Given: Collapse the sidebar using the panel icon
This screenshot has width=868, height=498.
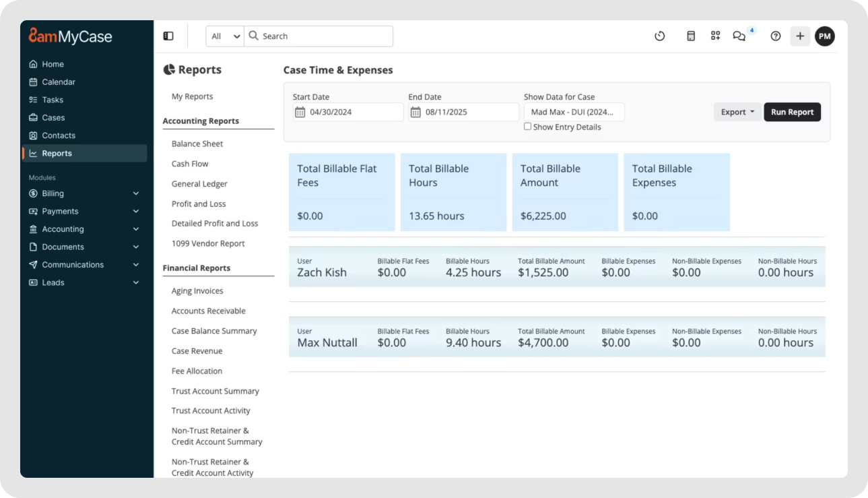Looking at the screenshot, I should [168, 35].
